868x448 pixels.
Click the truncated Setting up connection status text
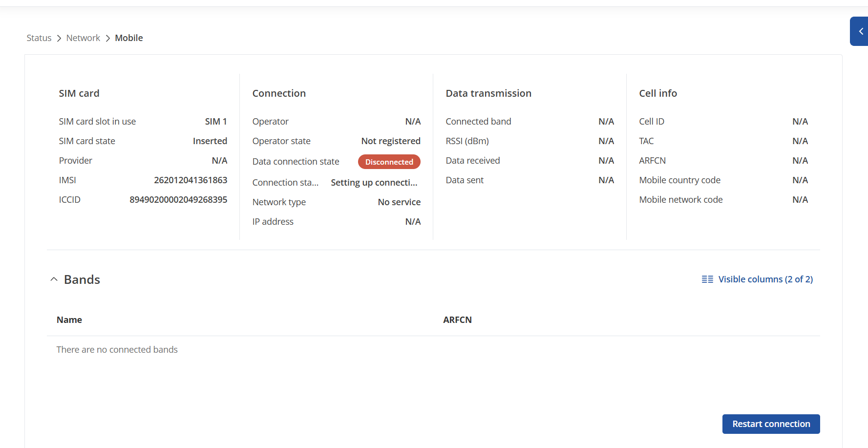(374, 183)
